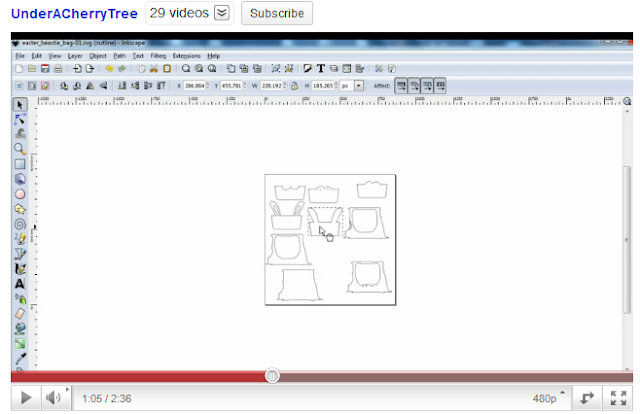Select the Ellipse circle tool
Image resolution: width=640 pixels, height=414 pixels.
click(x=20, y=194)
